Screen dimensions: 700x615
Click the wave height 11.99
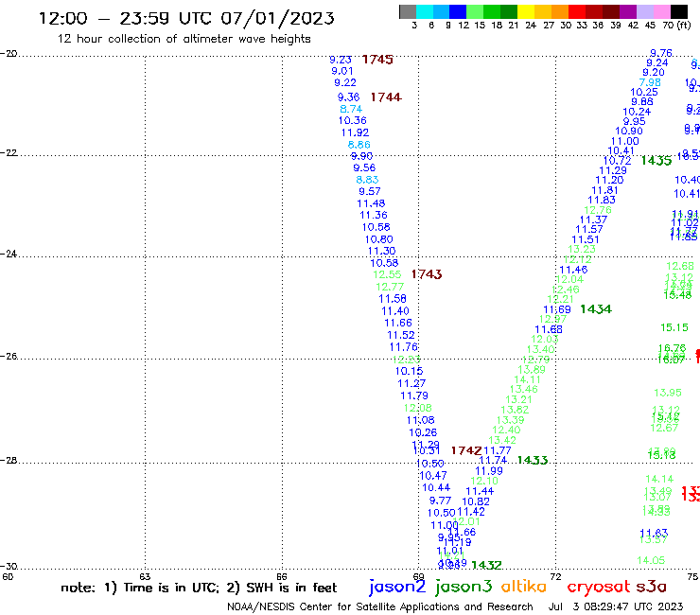[489, 471]
